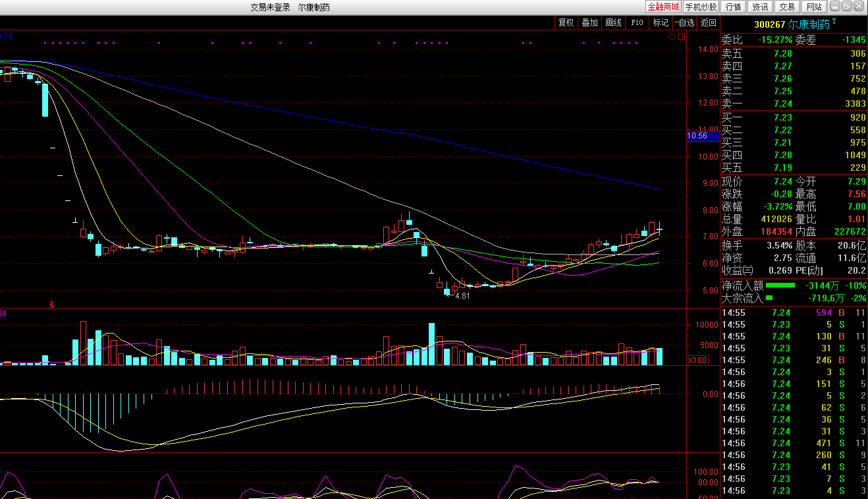Click the 最高 7.56 value
Image resolution: width=868 pixels, height=499 pixels.
[857, 194]
